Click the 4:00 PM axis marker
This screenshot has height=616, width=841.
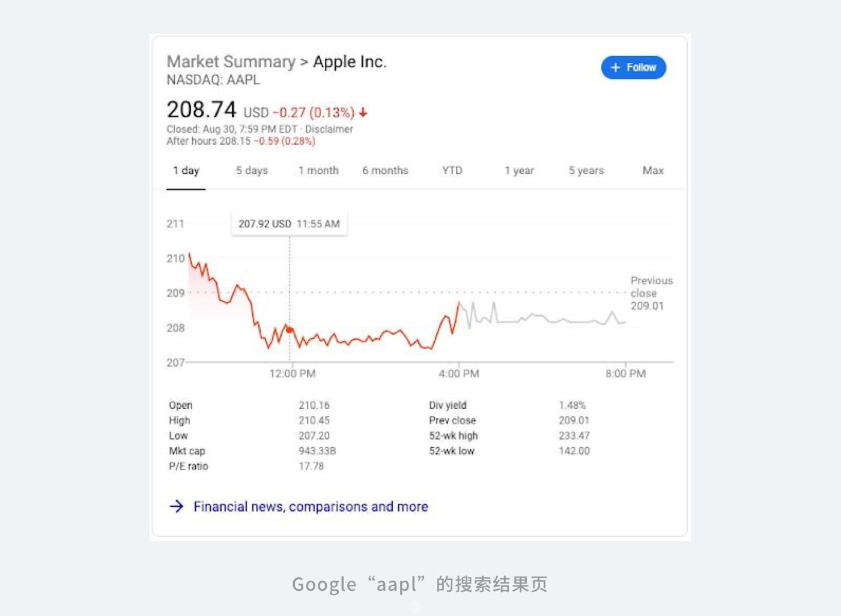[459, 373]
